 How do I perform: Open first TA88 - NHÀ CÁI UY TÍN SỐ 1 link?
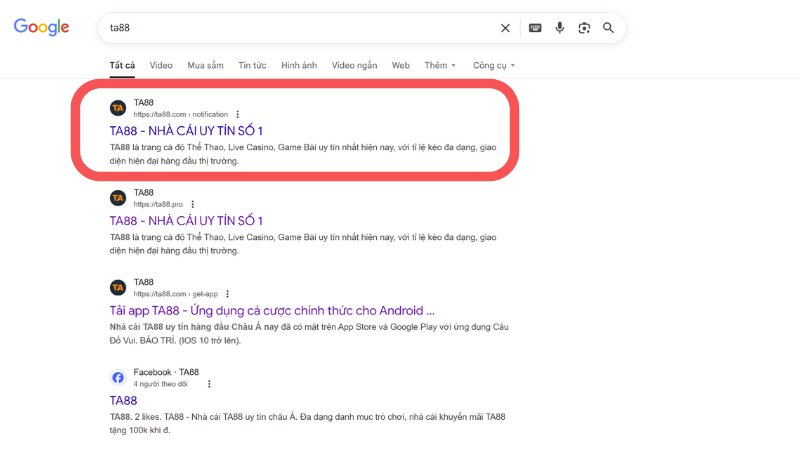pos(186,131)
